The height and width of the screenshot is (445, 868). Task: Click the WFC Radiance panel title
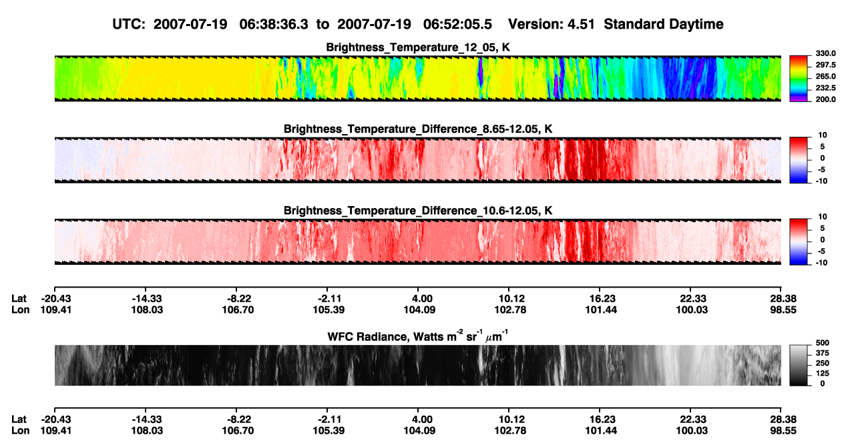[418, 336]
